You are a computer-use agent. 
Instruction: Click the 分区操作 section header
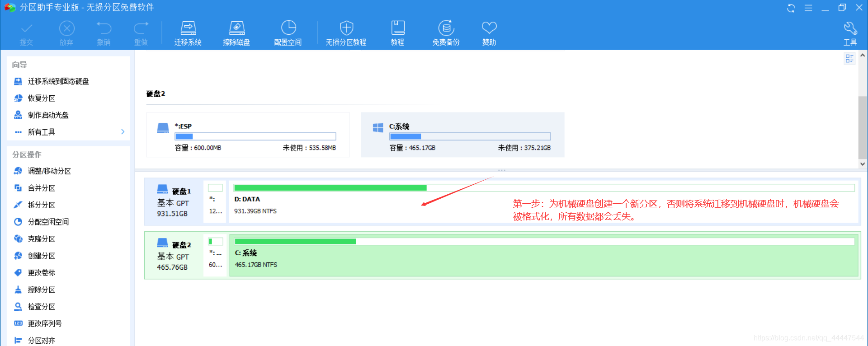[27, 154]
